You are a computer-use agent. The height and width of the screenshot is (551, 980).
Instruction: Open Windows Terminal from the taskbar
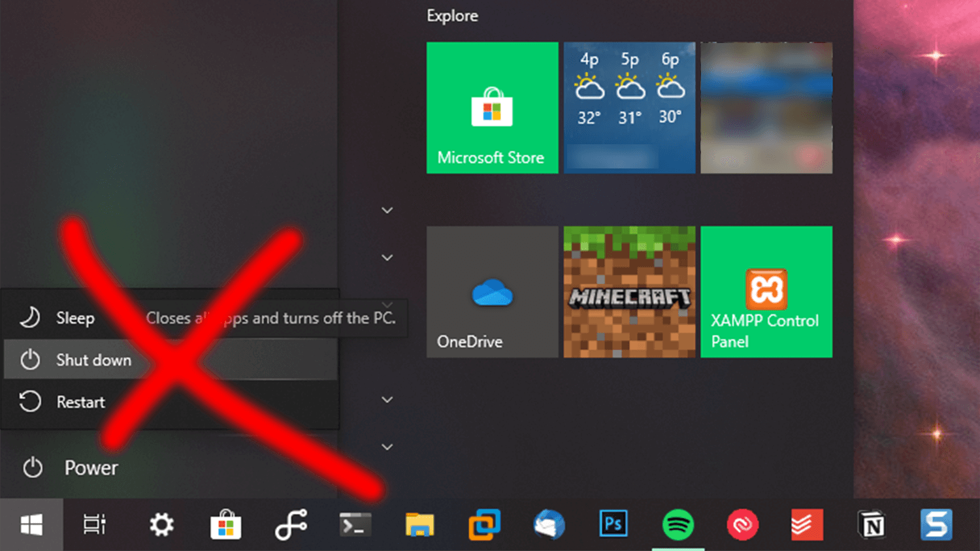click(x=355, y=524)
